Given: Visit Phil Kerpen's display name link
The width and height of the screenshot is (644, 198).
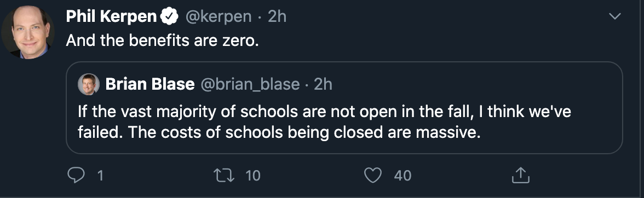Looking at the screenshot, I should pyautogui.click(x=112, y=17).
